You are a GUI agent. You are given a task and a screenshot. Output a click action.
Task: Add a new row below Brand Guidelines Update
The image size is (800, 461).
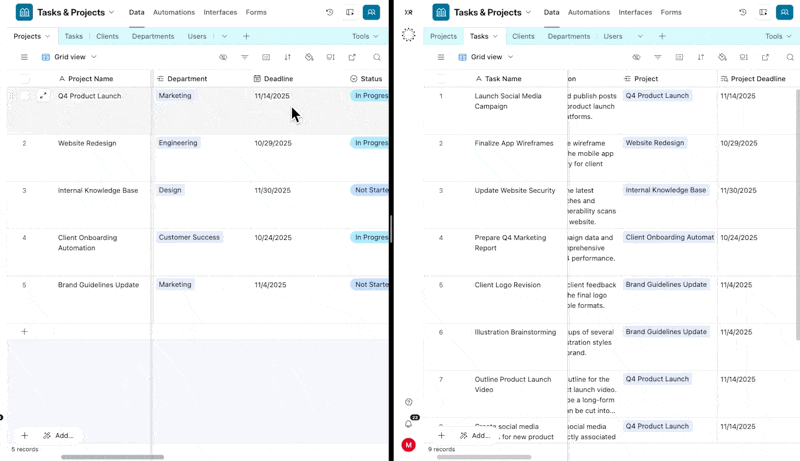click(x=24, y=331)
